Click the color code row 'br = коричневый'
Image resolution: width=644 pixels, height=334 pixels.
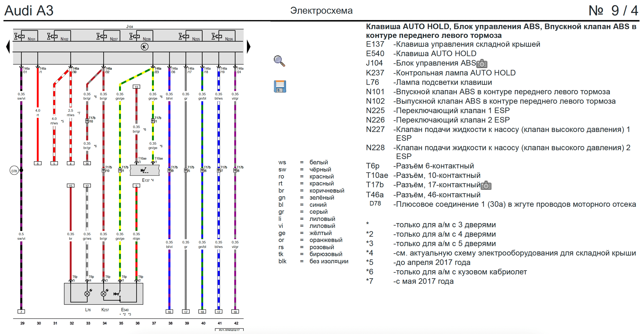[311, 191]
